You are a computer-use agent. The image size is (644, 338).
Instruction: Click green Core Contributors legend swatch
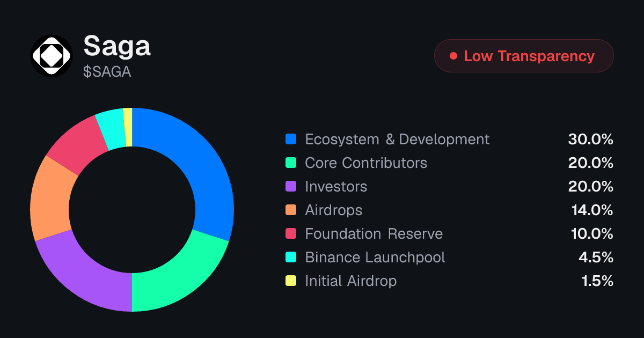[291, 163]
